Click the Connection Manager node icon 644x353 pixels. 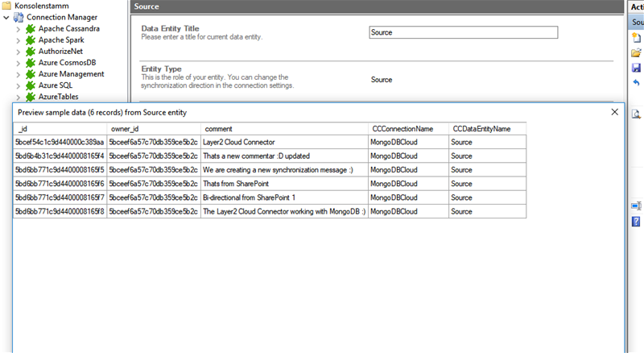[x=19, y=17]
